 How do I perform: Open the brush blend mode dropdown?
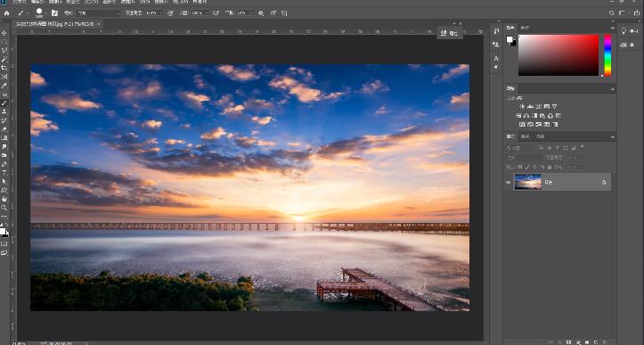pyautogui.click(x=99, y=13)
